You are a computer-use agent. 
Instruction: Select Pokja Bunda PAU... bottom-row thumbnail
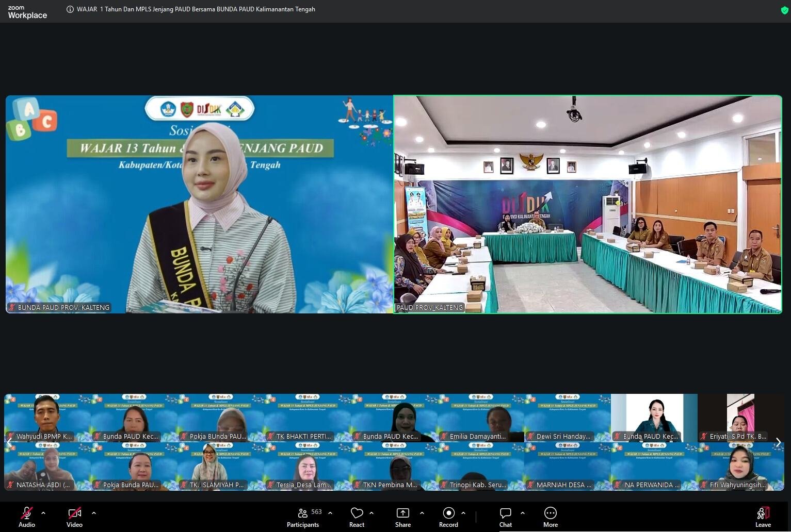134,467
